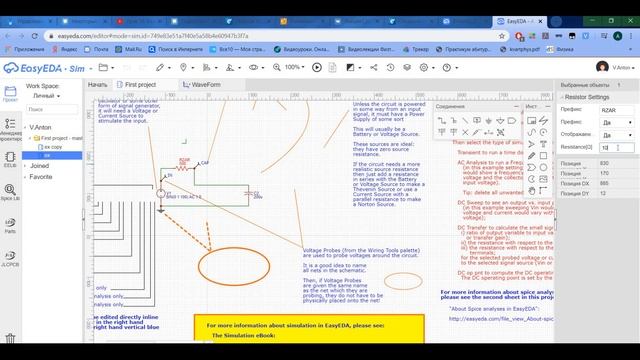
Task: Open the theme contrast dropdown
Action: (x=353, y=67)
